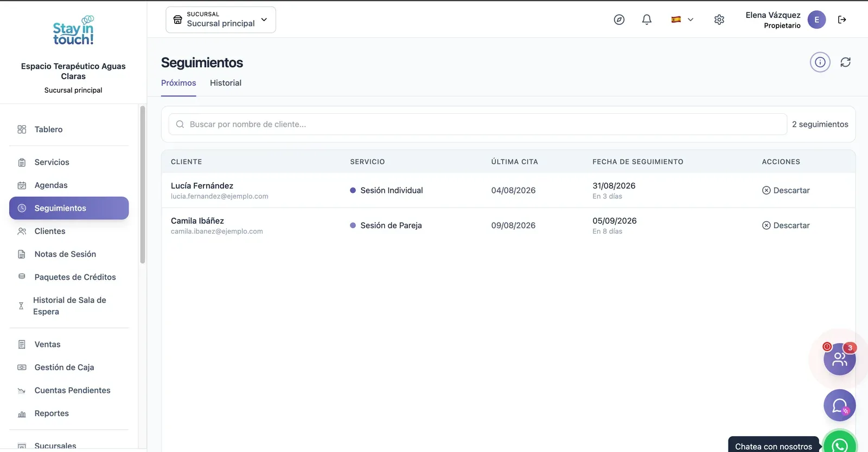Focus the client name search field

coord(477,124)
